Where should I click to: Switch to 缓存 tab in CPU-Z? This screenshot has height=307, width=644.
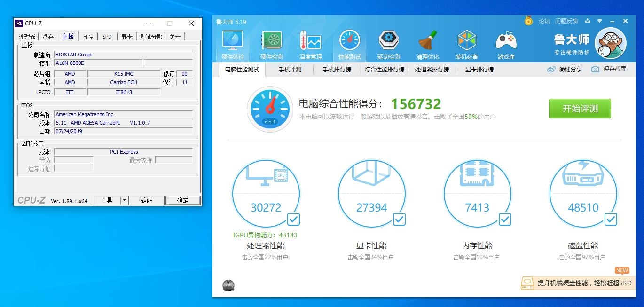[48, 37]
